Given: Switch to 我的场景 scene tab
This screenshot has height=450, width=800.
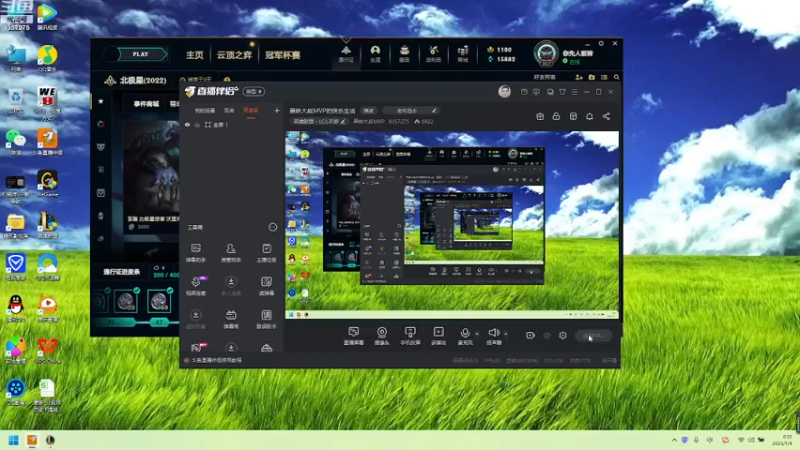Looking at the screenshot, I should point(205,110).
